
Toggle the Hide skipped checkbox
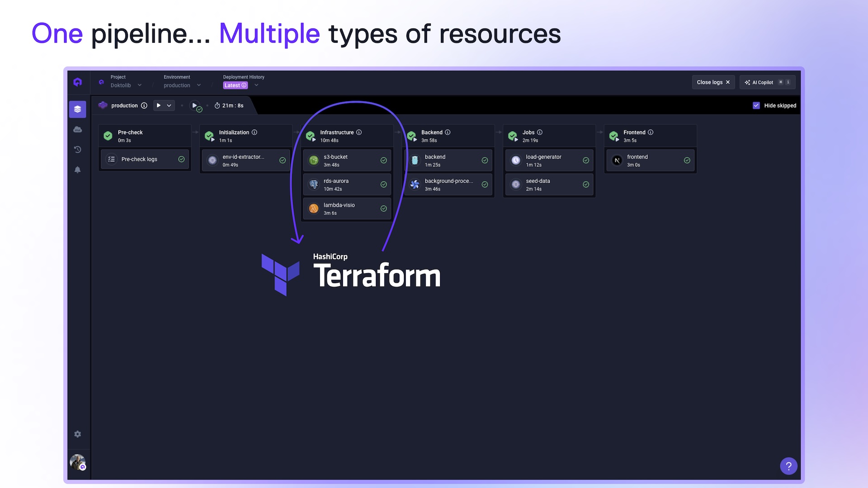(x=756, y=105)
